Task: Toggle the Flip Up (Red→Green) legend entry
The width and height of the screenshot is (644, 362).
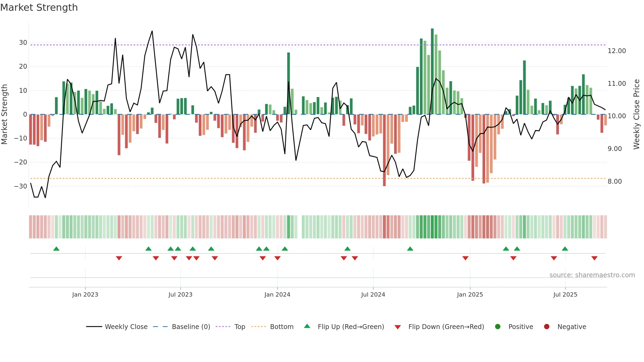Action: [x=344, y=327]
